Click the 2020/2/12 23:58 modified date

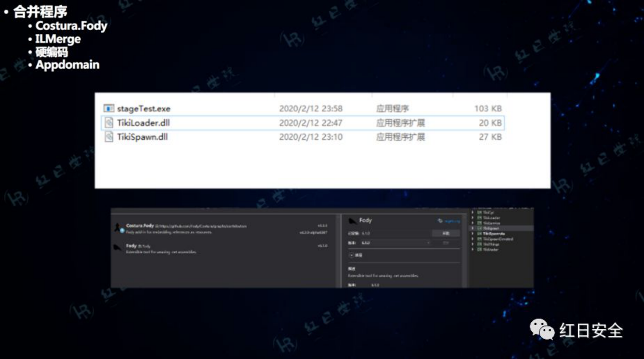pos(310,109)
